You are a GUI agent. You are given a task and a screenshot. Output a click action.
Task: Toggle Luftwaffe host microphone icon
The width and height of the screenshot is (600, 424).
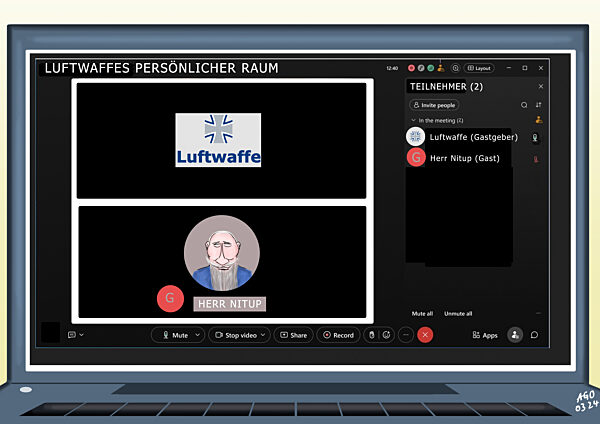536,138
